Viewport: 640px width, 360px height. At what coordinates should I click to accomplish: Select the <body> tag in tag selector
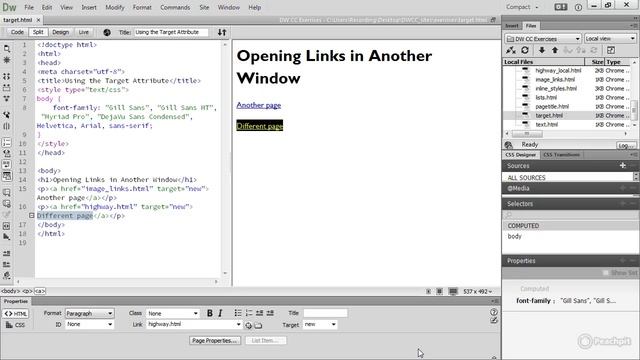(10, 291)
